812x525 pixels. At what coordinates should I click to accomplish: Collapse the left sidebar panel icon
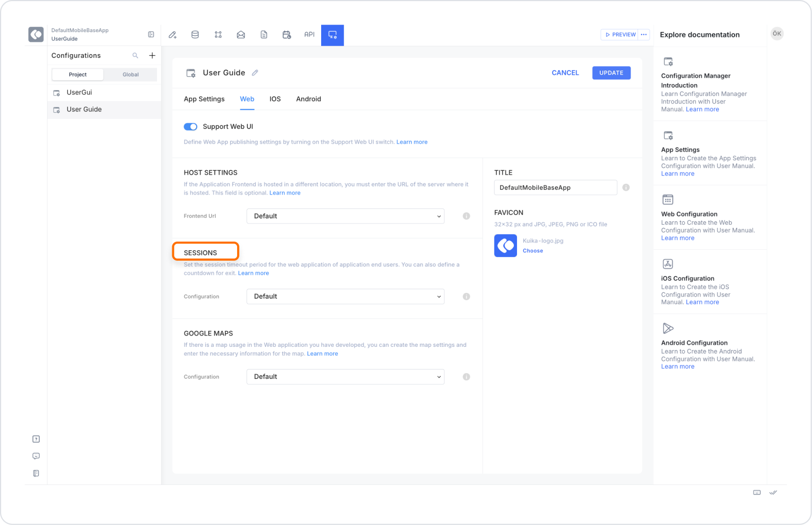click(x=151, y=35)
